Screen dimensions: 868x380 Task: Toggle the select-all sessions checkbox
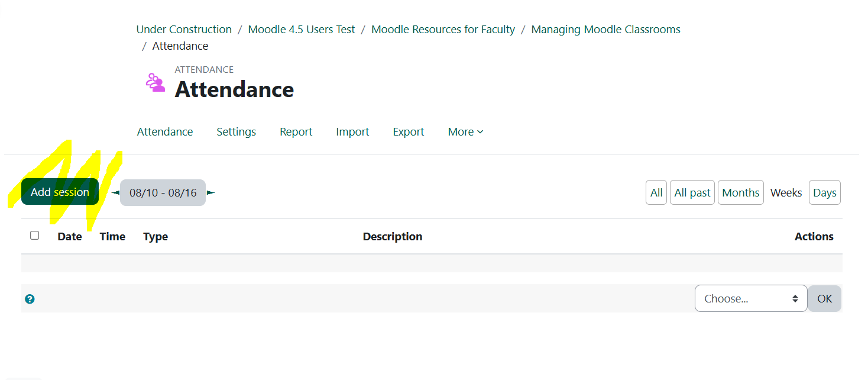34,235
